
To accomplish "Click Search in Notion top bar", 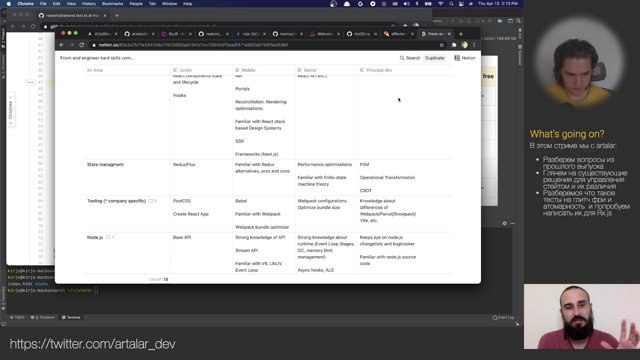I will click(x=410, y=58).
